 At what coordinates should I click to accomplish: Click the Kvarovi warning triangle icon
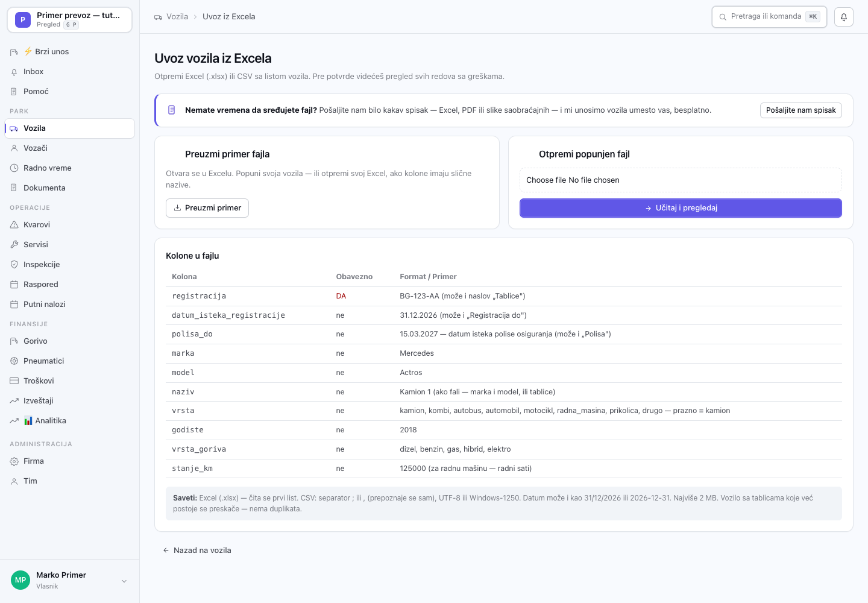click(14, 225)
